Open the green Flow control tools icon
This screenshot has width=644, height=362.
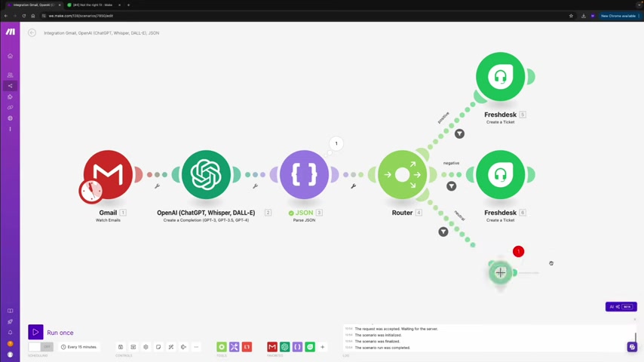[222, 347]
